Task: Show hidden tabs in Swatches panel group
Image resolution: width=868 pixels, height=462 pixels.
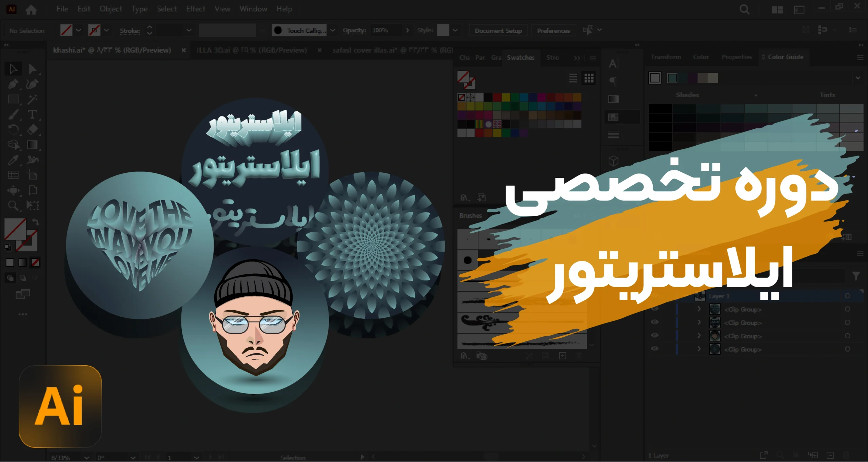Action: [x=577, y=58]
